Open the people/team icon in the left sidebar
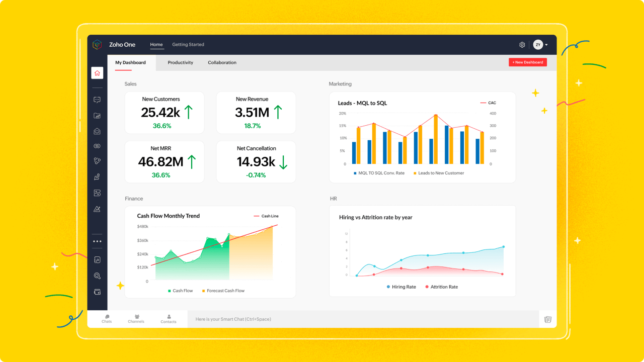Screen dimensions: 644x362 point(97,160)
